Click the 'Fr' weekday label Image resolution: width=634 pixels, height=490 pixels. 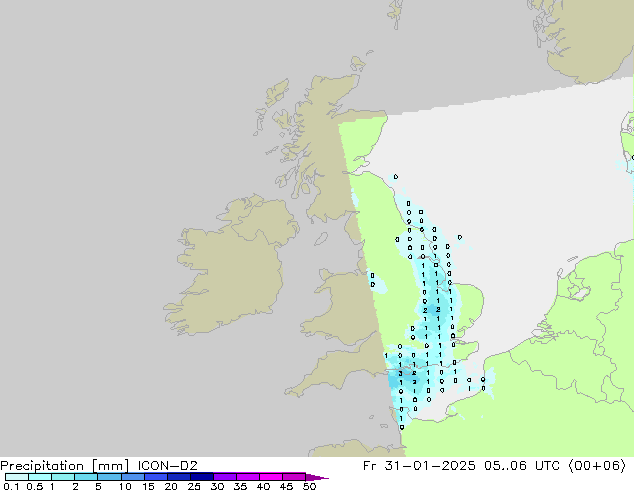click(x=369, y=466)
